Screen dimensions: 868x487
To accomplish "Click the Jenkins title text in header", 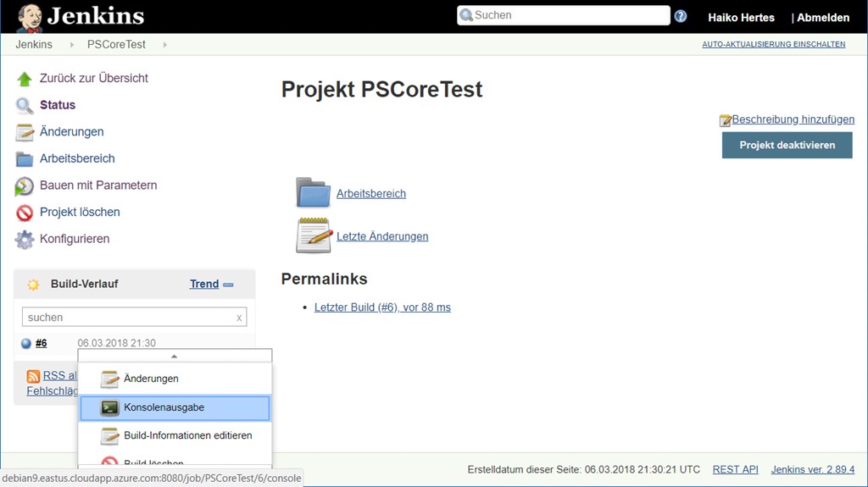I will click(x=96, y=15).
